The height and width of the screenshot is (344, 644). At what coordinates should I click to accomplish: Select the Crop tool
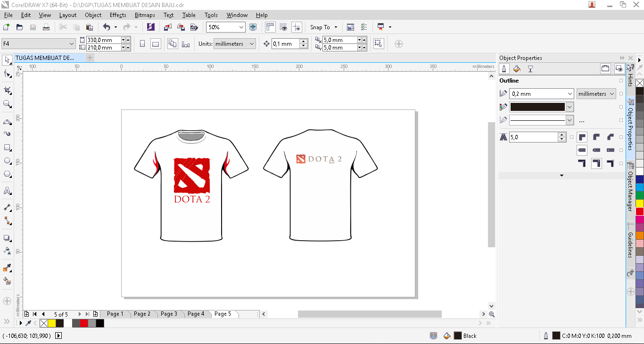pyautogui.click(x=7, y=90)
